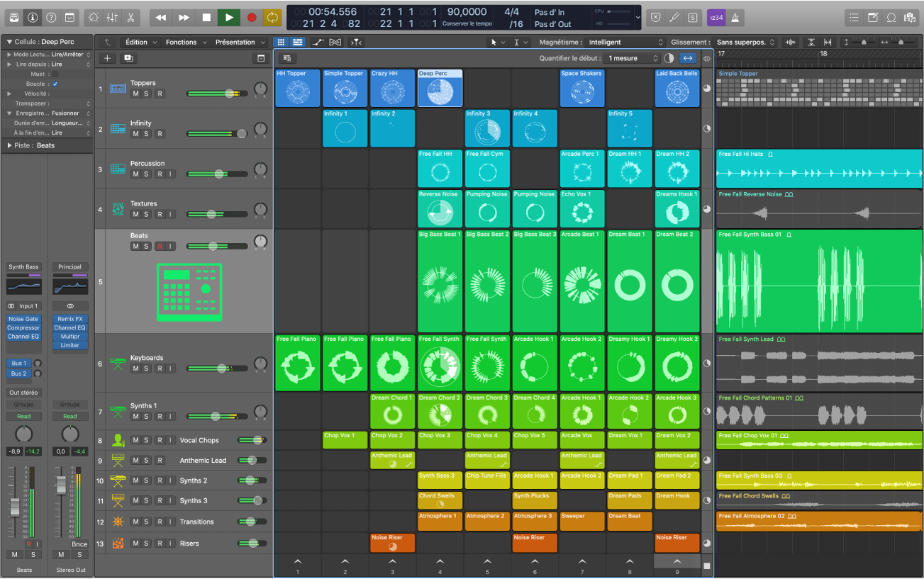Click the Inspector info icon
This screenshot has width=924, height=579.
click(33, 18)
